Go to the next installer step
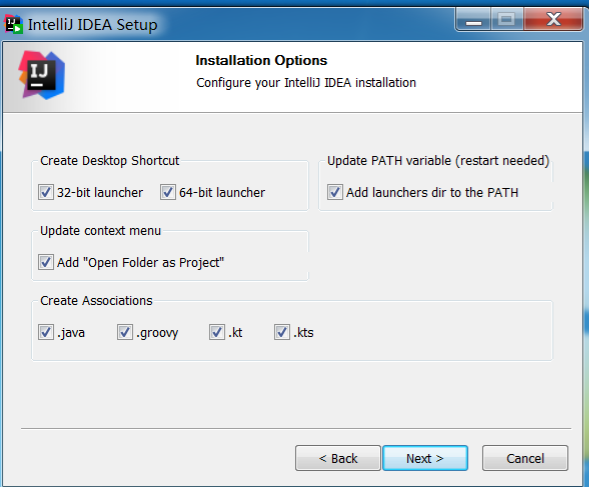This screenshot has height=487, width=589. pos(425,458)
